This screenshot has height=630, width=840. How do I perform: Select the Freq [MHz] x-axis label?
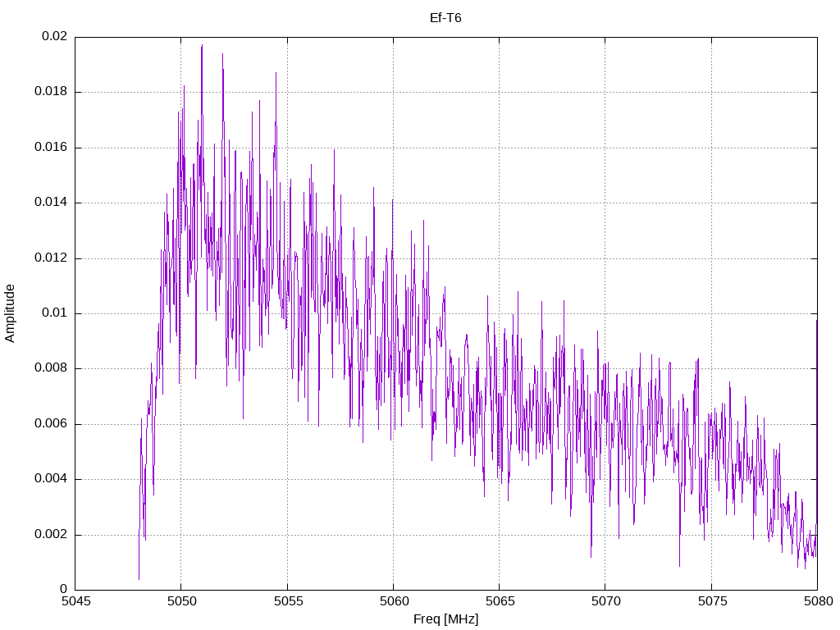tap(445, 619)
